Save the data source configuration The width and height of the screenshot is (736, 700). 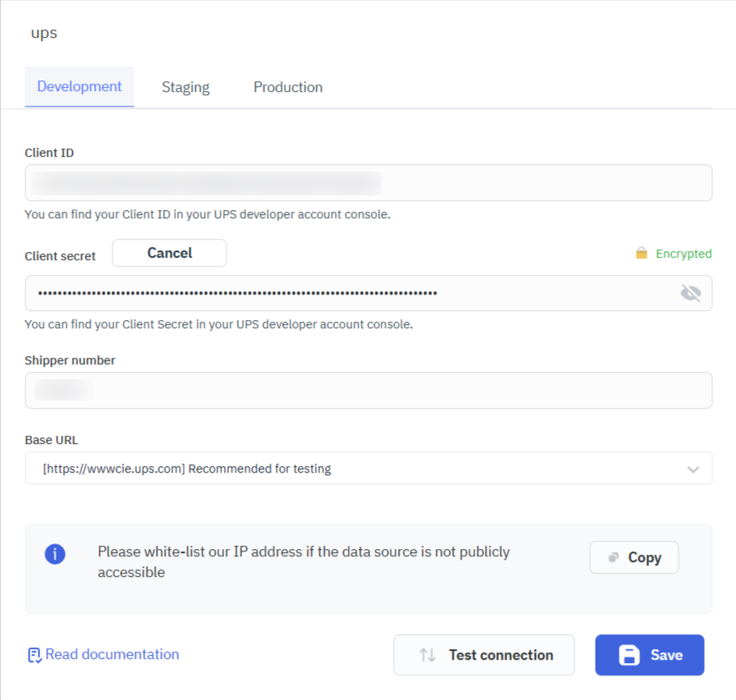[650, 655]
